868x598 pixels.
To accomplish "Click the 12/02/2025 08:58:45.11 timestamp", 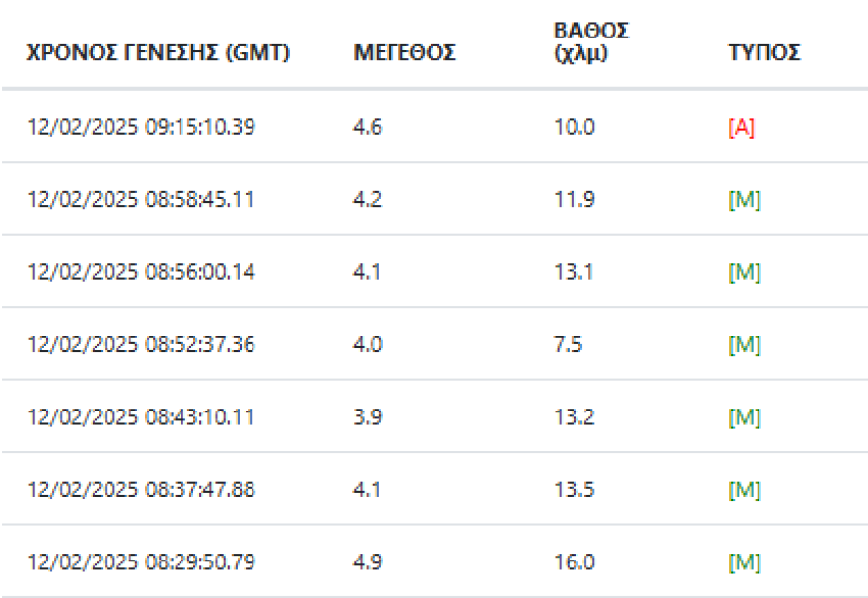I will click(141, 200).
